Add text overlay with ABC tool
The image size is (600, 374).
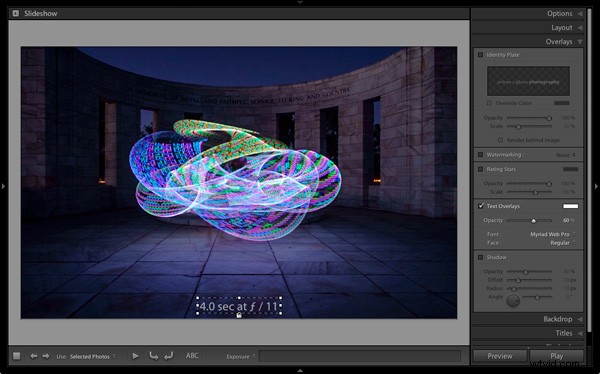192,356
